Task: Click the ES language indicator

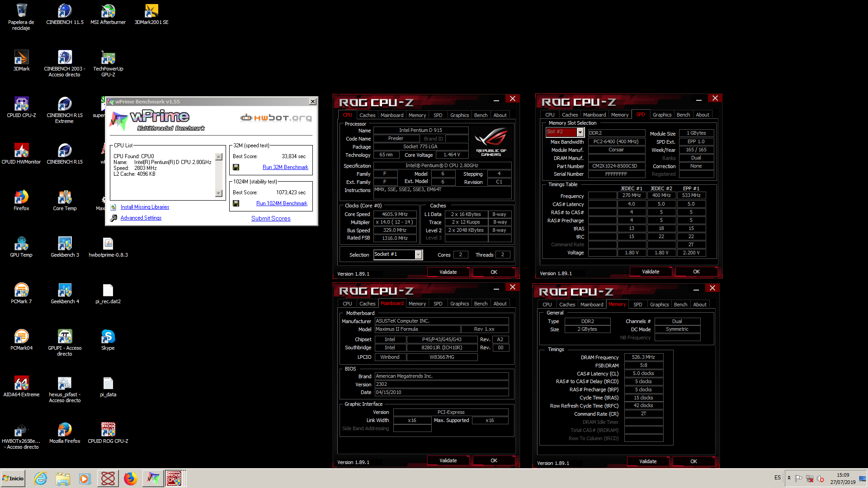Action: coord(777,478)
